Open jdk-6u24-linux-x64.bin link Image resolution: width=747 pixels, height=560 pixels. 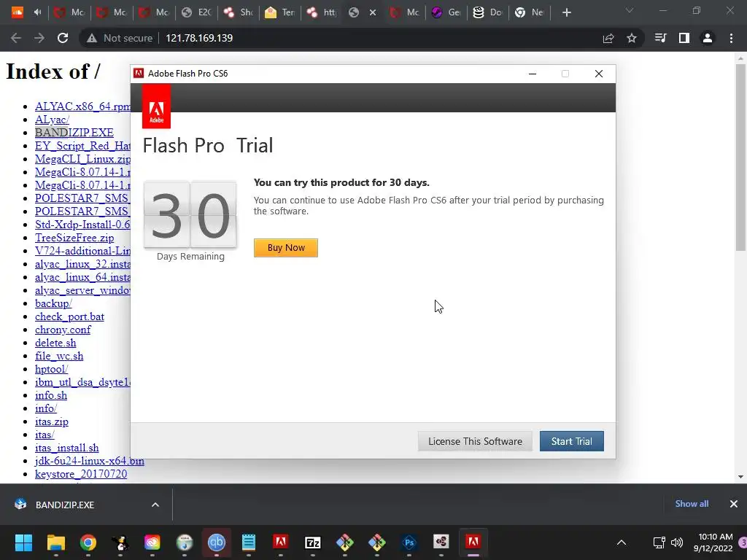[x=90, y=461]
